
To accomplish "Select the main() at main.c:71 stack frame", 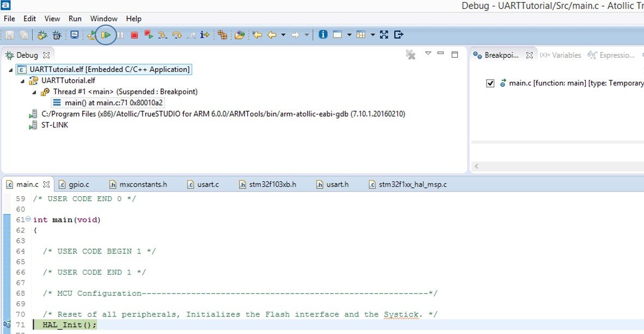I will [x=108, y=102].
